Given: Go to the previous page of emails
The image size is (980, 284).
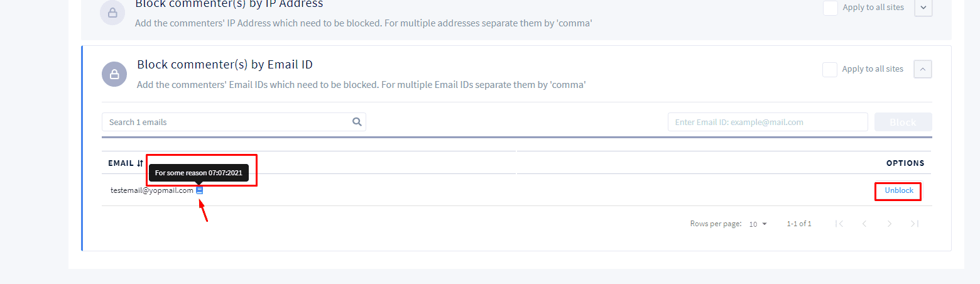Looking at the screenshot, I should [864, 224].
